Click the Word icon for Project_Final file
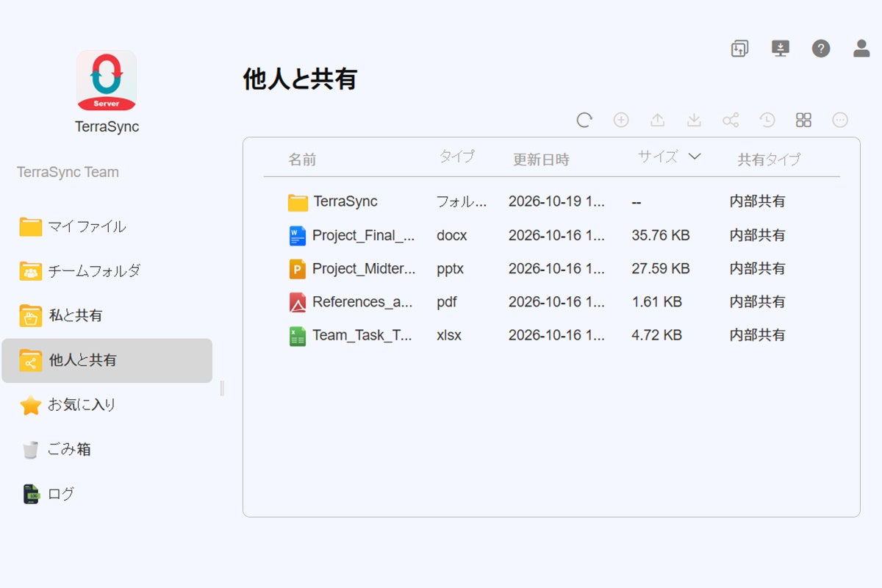Image resolution: width=882 pixels, height=588 pixels. point(298,236)
